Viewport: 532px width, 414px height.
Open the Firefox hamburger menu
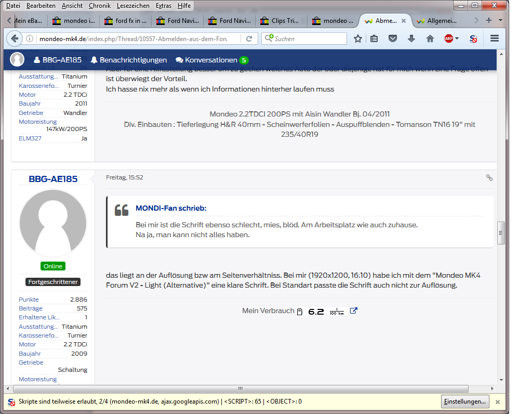pyautogui.click(x=495, y=38)
